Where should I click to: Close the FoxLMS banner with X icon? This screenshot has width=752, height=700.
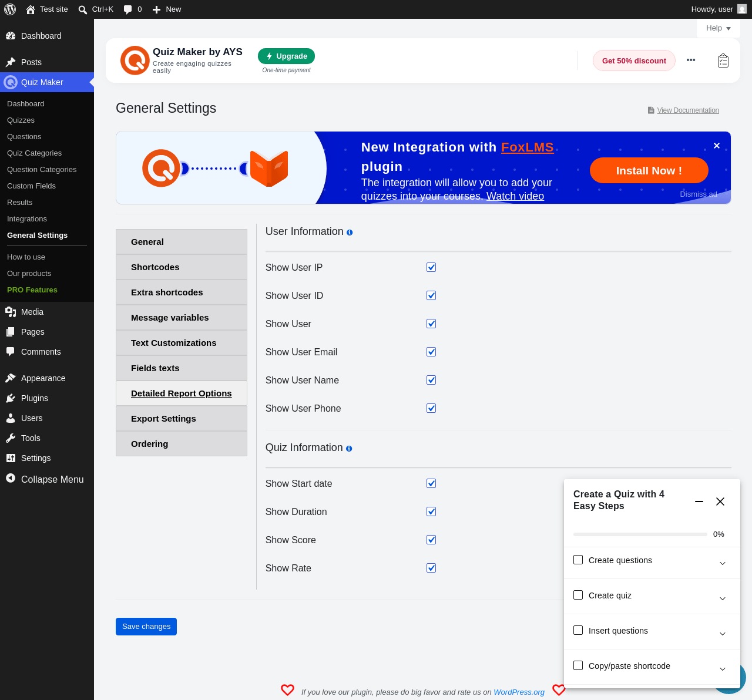tap(717, 146)
